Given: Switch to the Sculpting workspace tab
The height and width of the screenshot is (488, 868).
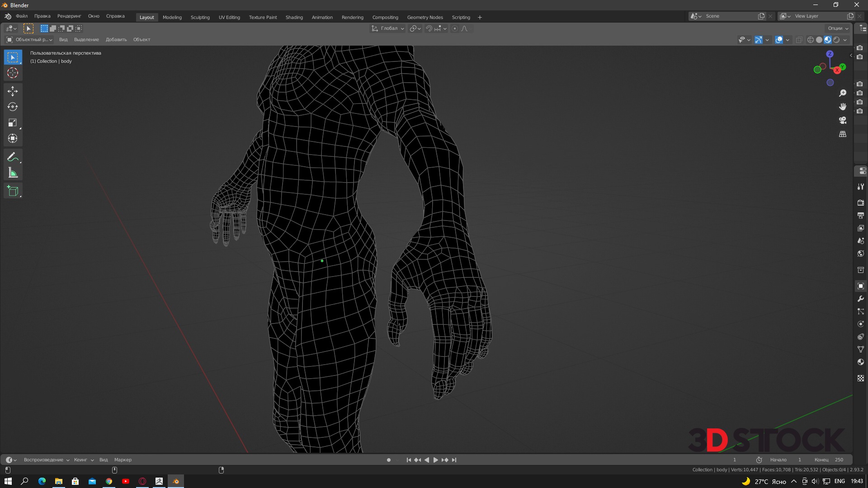Looking at the screenshot, I should pyautogui.click(x=200, y=17).
